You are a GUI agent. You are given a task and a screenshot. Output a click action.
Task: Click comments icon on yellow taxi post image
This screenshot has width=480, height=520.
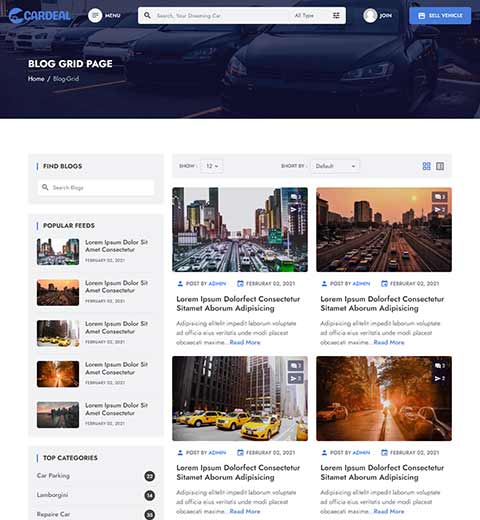[x=296, y=366]
